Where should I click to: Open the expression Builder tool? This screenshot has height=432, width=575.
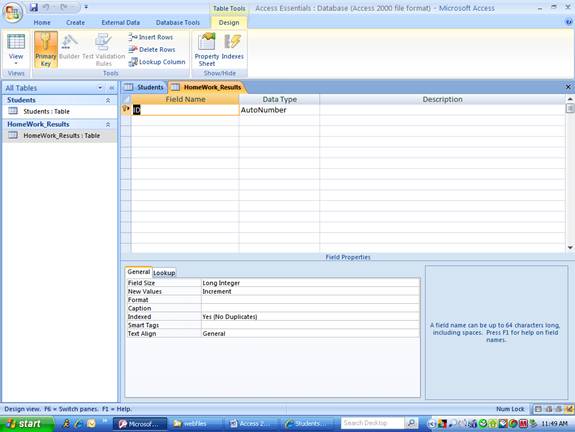coord(69,47)
